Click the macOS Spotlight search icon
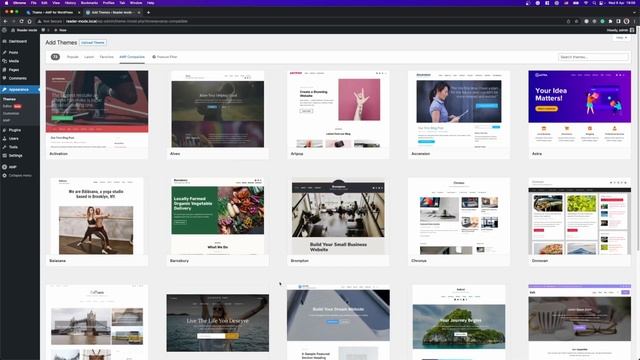Viewport: 640px width, 360px height. [595, 3]
